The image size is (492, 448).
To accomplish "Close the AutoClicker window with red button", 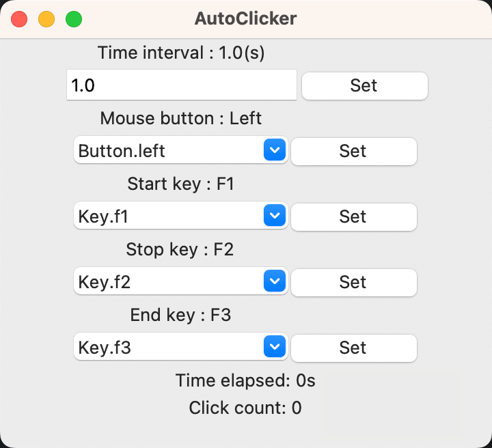I will pyautogui.click(x=19, y=19).
